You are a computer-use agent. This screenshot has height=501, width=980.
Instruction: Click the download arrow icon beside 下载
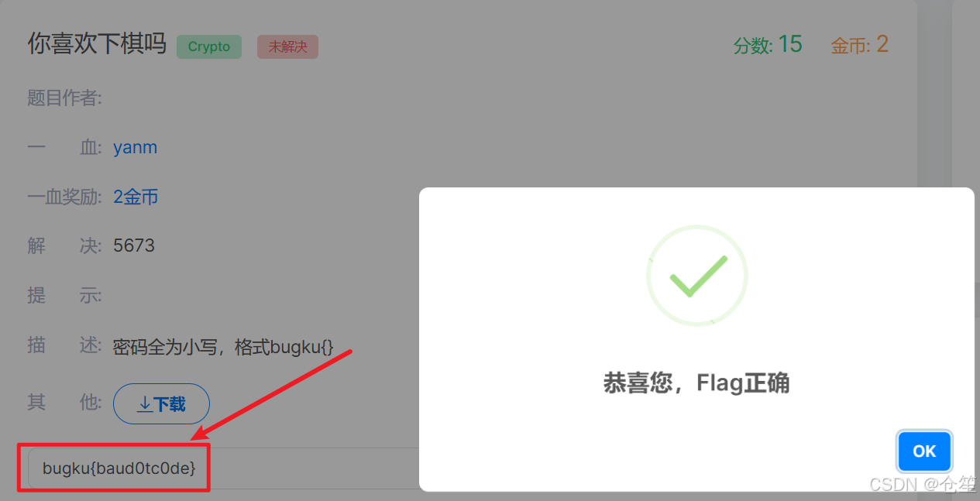[x=144, y=404]
